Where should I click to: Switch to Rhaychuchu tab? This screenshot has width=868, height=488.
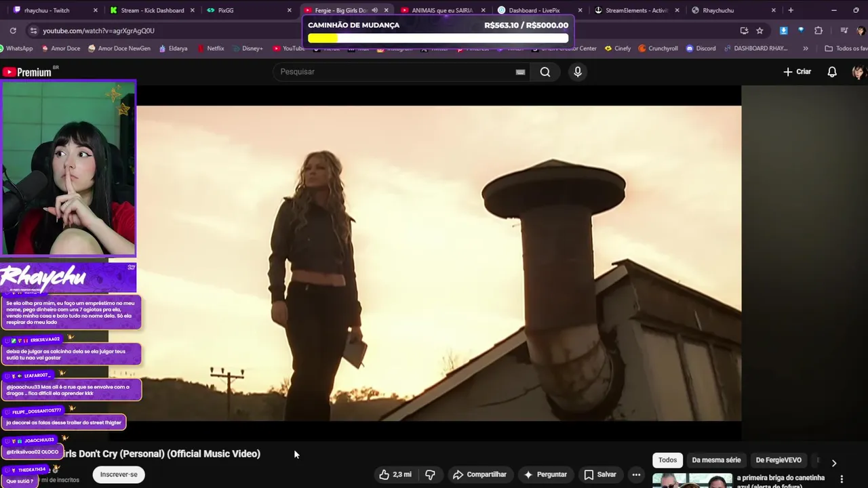[x=732, y=10]
